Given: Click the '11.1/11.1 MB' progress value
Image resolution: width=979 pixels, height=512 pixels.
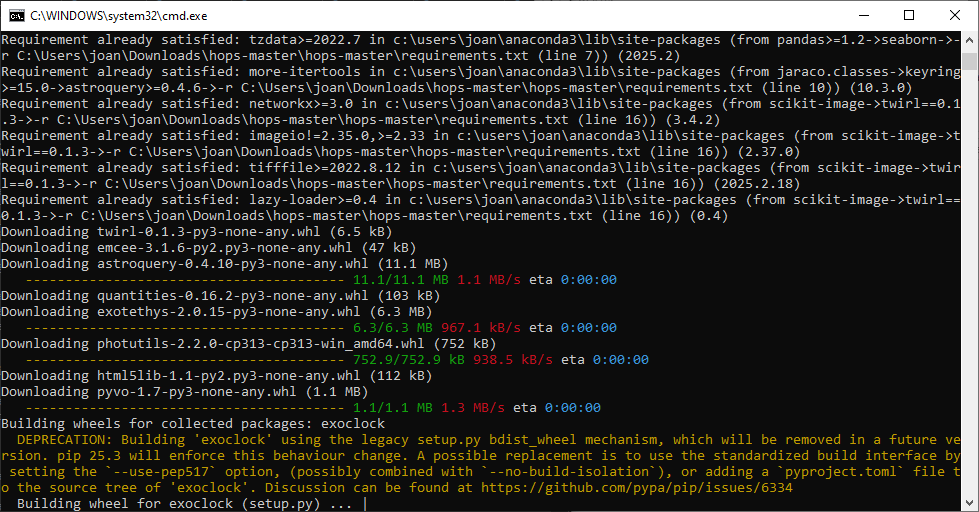Looking at the screenshot, I should click(x=401, y=280).
